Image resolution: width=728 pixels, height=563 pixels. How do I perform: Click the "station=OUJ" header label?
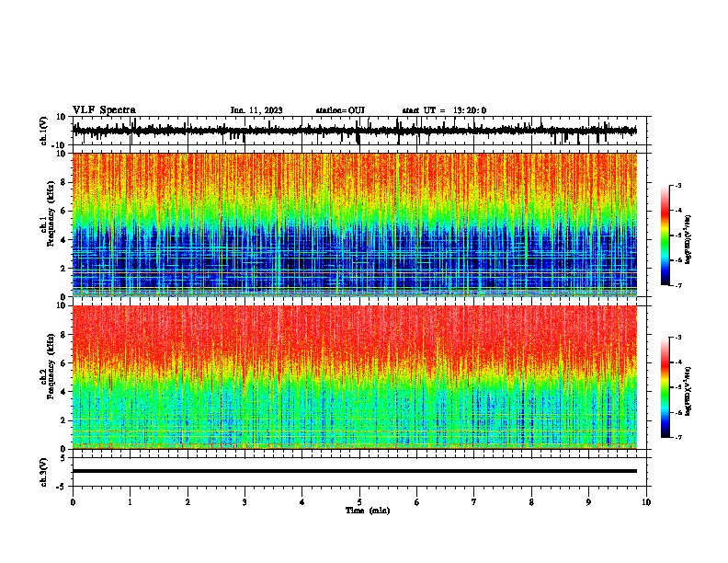(x=340, y=110)
